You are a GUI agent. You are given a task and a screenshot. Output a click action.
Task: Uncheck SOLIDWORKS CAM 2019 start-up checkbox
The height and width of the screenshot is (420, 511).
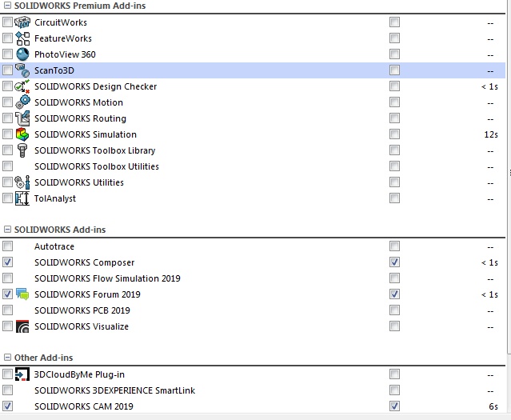394,406
